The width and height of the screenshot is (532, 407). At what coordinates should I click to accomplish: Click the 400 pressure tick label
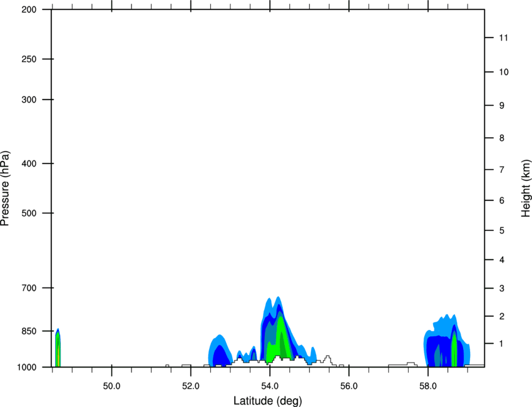pyautogui.click(x=29, y=163)
